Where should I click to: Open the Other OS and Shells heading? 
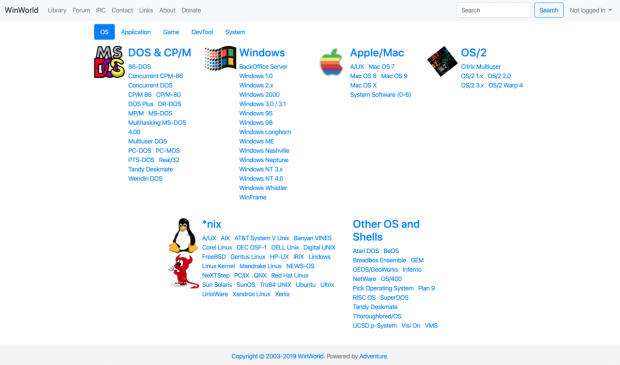coord(386,231)
